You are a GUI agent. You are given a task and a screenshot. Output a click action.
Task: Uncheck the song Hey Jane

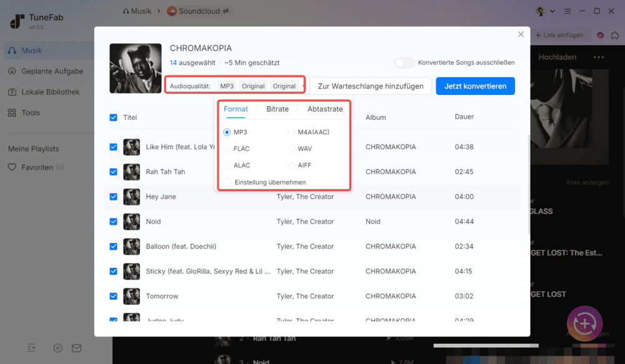tap(113, 196)
